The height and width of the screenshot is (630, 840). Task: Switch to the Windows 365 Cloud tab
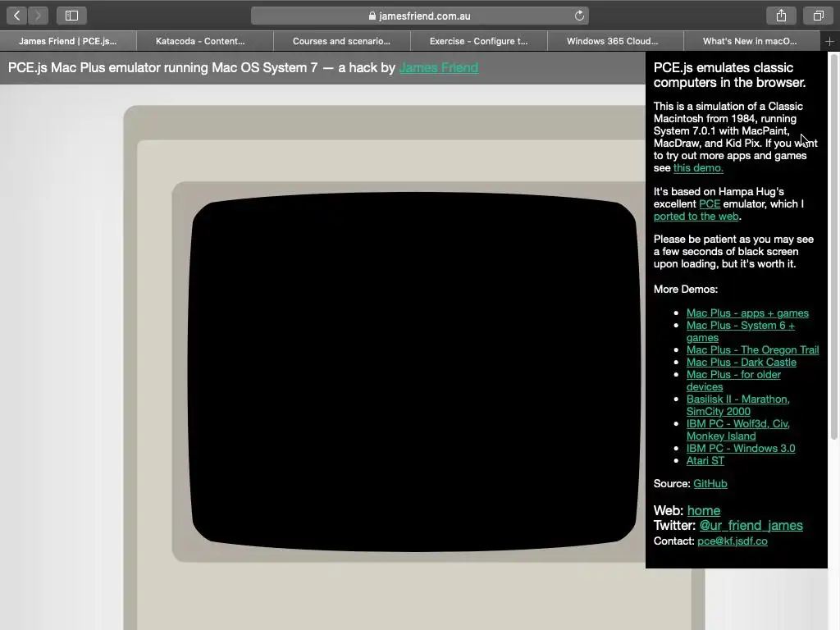pos(615,41)
